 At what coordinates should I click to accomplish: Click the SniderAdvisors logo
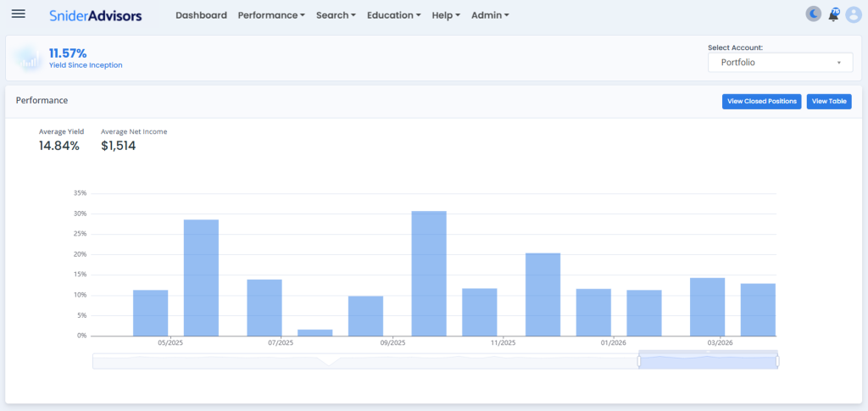pyautogui.click(x=95, y=15)
